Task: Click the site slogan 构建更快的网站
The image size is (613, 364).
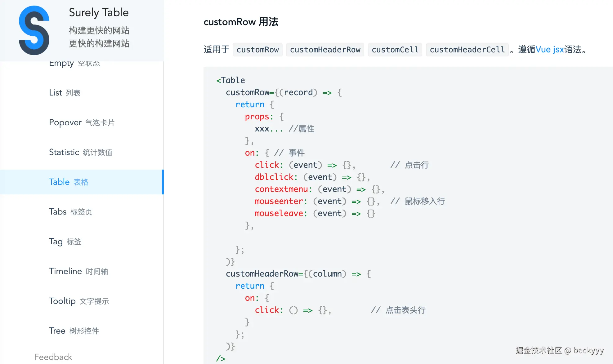Action: 99,30
